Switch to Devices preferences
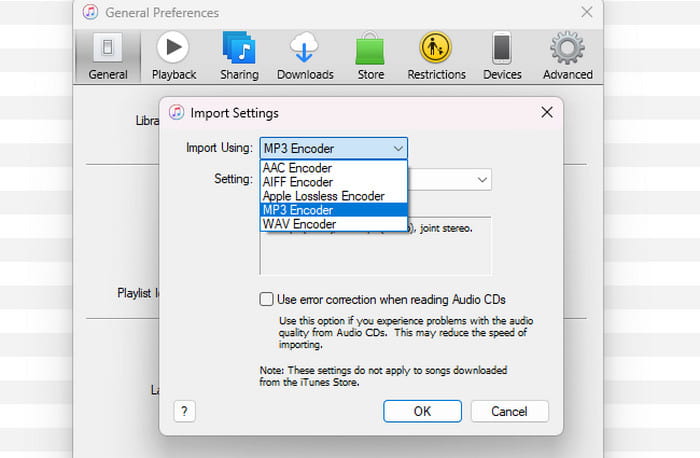This screenshot has width=700, height=458. click(502, 57)
